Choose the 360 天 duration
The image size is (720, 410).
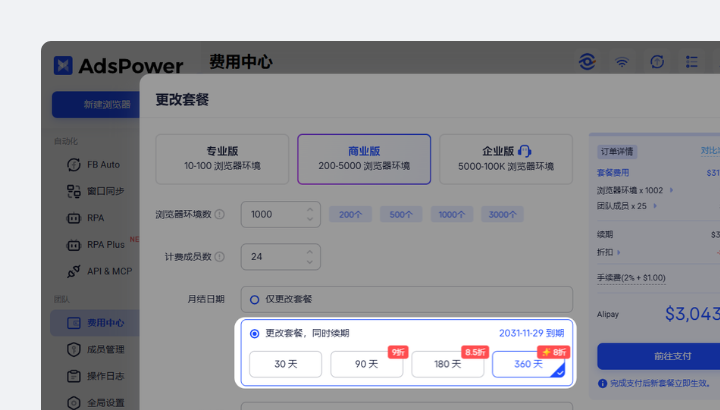pos(529,364)
